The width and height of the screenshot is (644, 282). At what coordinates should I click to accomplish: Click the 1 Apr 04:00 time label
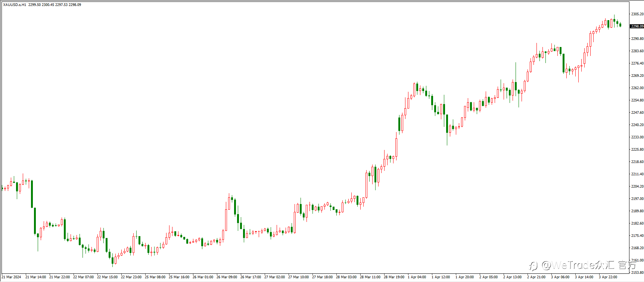(417, 277)
